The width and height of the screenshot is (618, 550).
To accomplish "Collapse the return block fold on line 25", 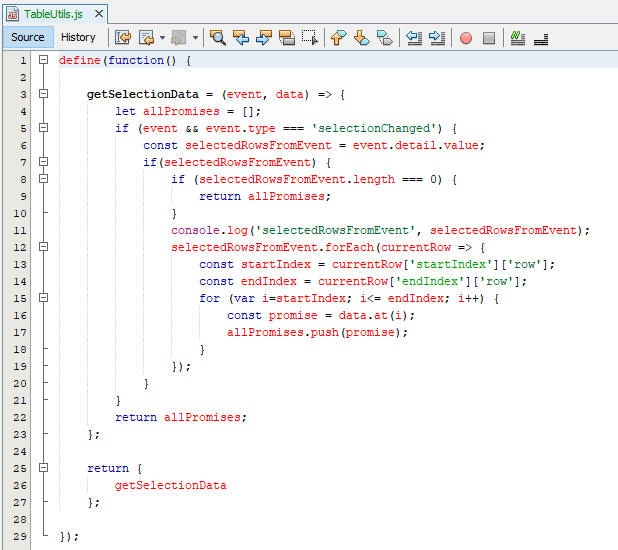I will (x=43, y=468).
